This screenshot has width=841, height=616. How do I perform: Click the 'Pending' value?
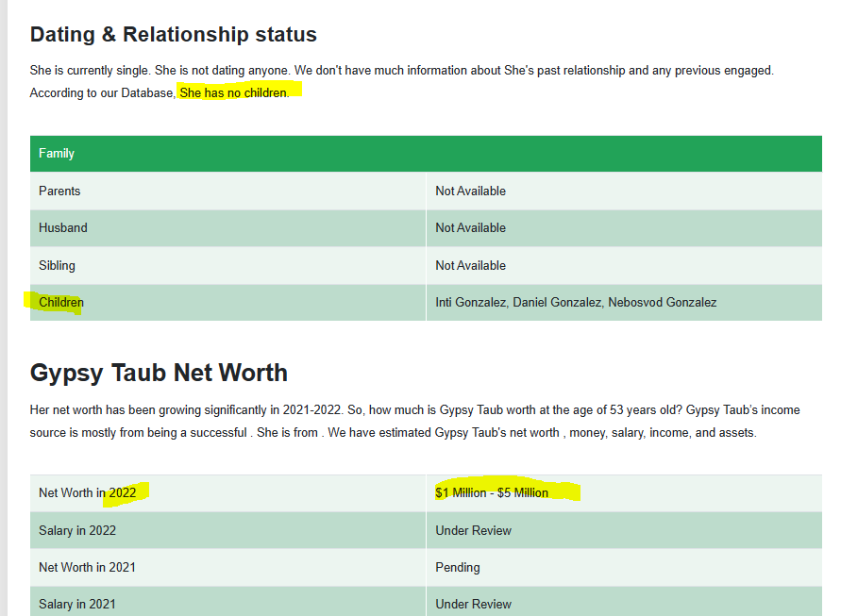(x=458, y=567)
